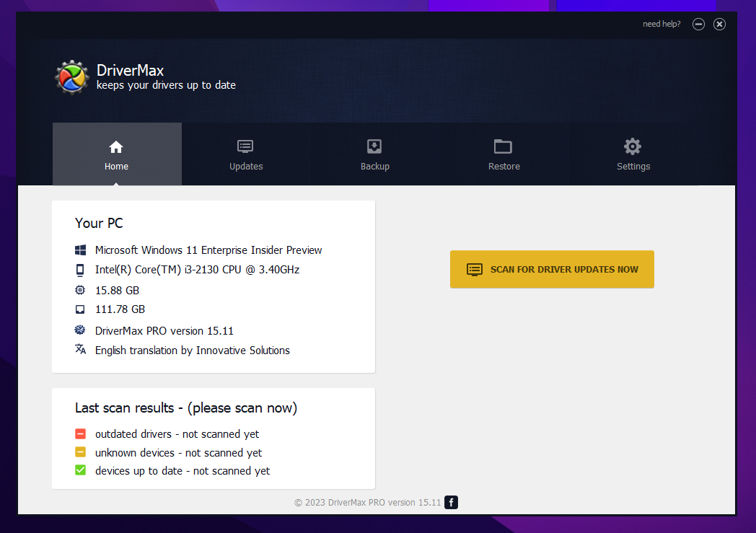Click the DriverMax gear logo icon
Image resolution: width=756 pixels, height=533 pixels.
click(x=72, y=77)
